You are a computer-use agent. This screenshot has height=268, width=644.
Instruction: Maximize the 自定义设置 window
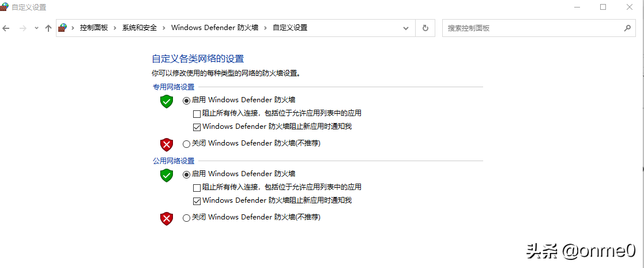click(x=603, y=6)
